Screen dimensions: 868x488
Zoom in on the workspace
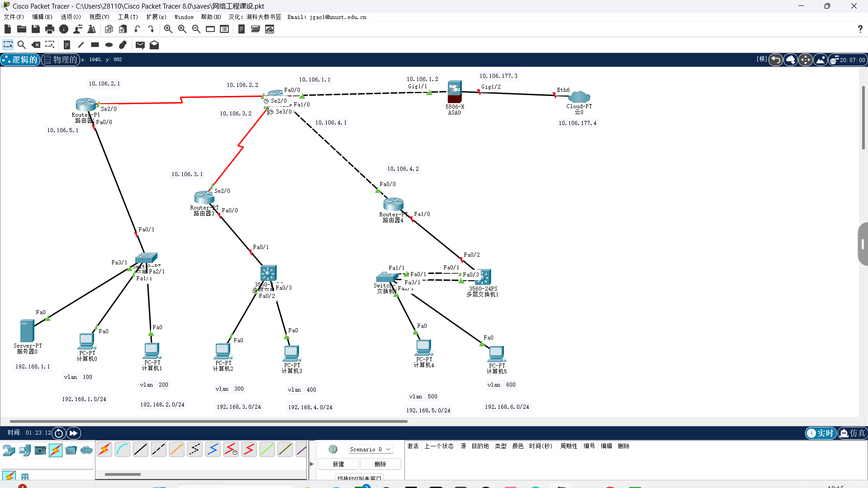(168, 29)
